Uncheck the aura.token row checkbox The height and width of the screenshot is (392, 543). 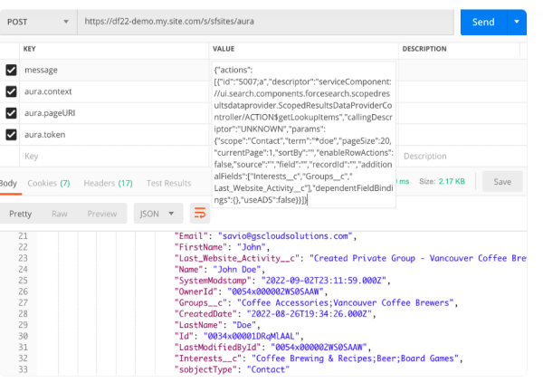click(x=11, y=135)
